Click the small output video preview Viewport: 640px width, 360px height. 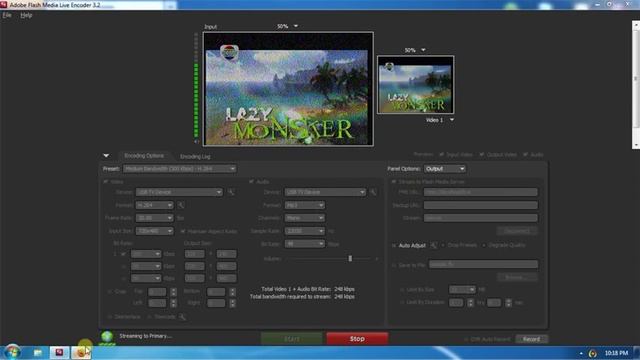pyautogui.click(x=416, y=84)
